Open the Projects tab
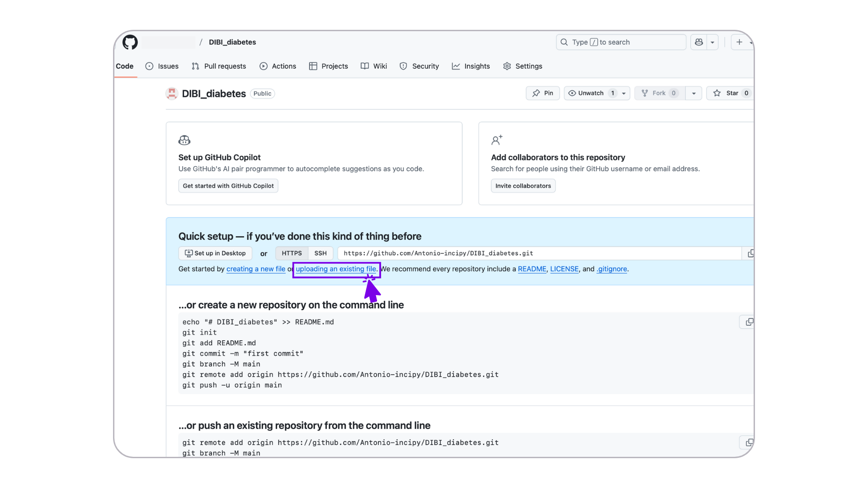The height and width of the screenshot is (488, 868). coord(329,66)
